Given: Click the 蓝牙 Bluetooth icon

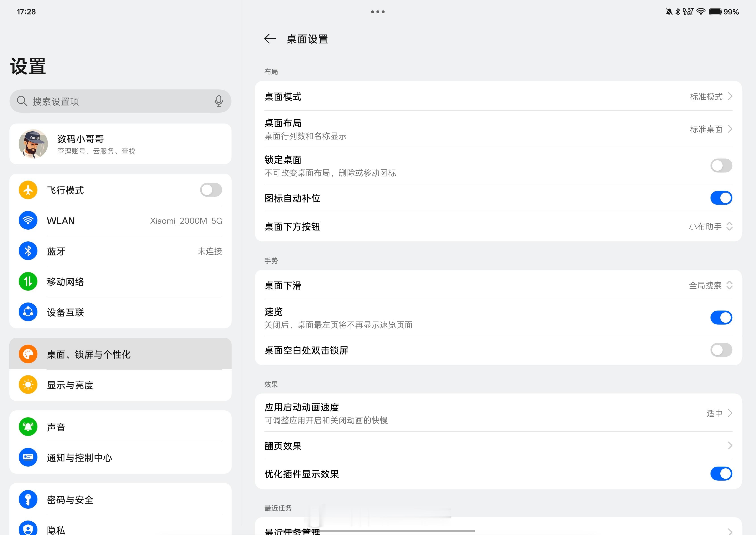Looking at the screenshot, I should pos(28,251).
